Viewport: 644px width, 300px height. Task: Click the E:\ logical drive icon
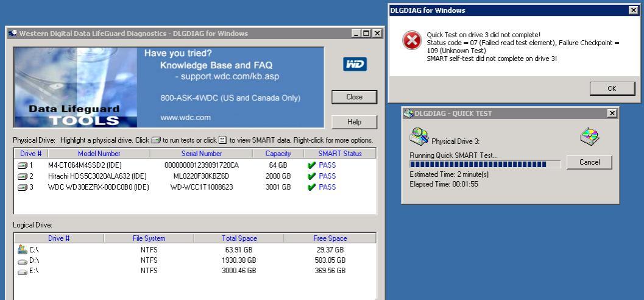(22, 271)
